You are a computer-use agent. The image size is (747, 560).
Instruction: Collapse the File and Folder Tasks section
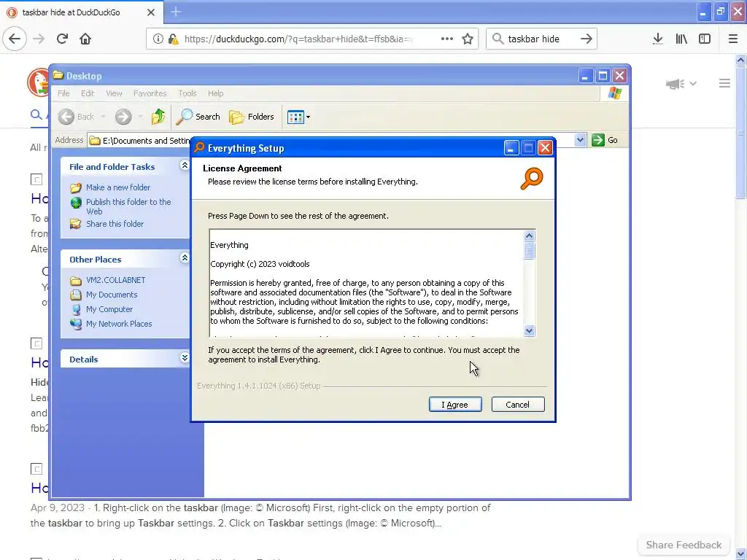[x=185, y=166]
